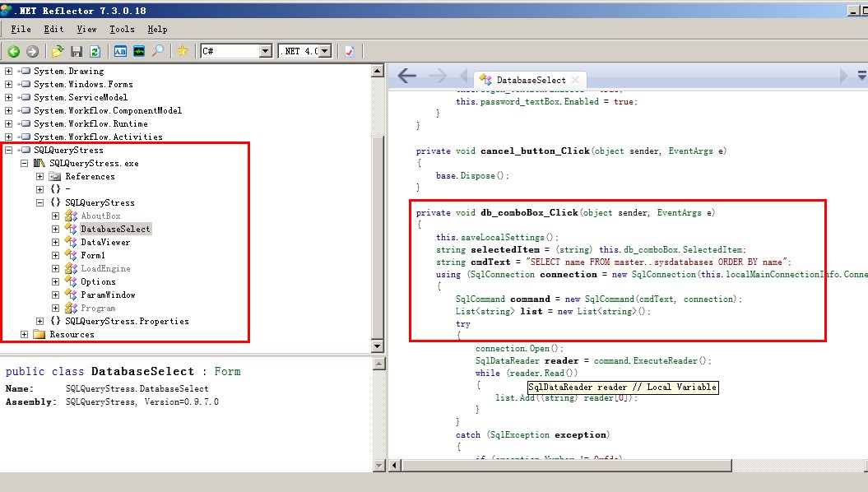Click the SQLQueryStress.DatabaseSelect name value
Viewport: 868px width, 492px height.
pyautogui.click(x=137, y=388)
